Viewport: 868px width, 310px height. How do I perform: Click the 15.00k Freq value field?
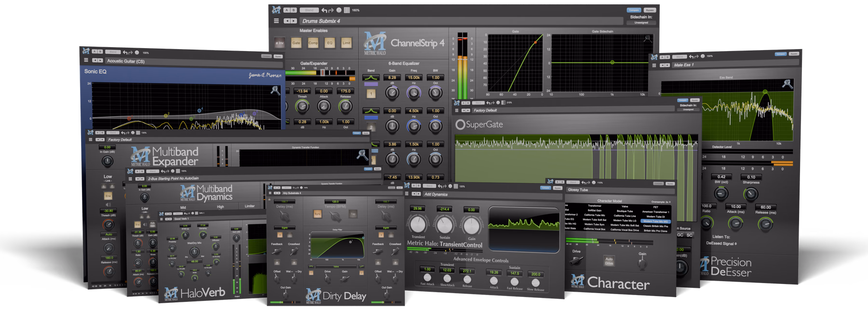click(x=414, y=77)
